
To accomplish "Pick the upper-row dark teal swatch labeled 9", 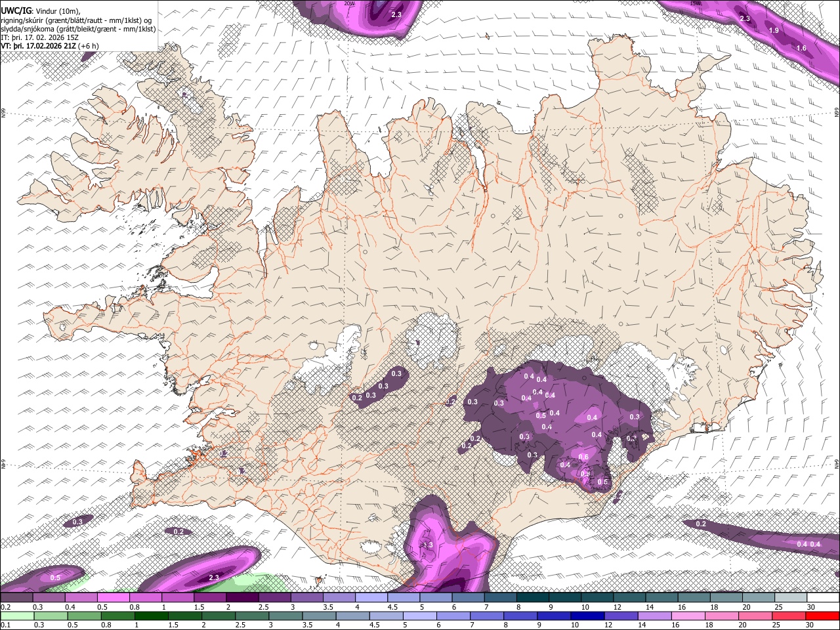I will [x=565, y=597].
